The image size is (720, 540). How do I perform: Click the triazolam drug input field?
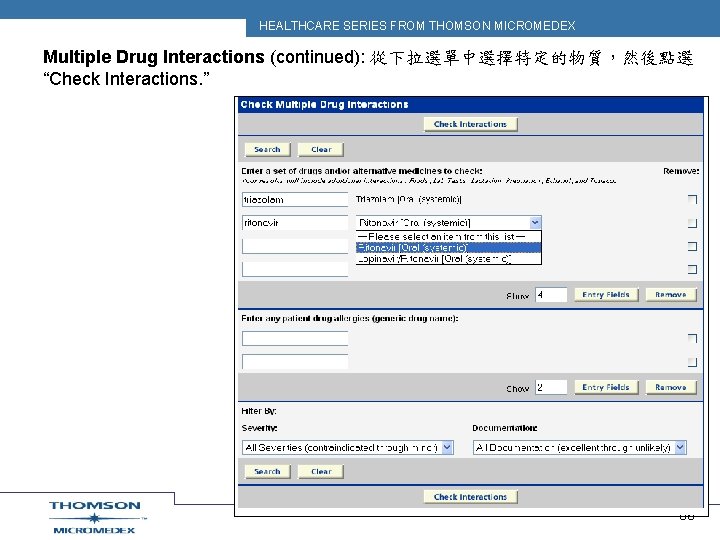(x=295, y=200)
